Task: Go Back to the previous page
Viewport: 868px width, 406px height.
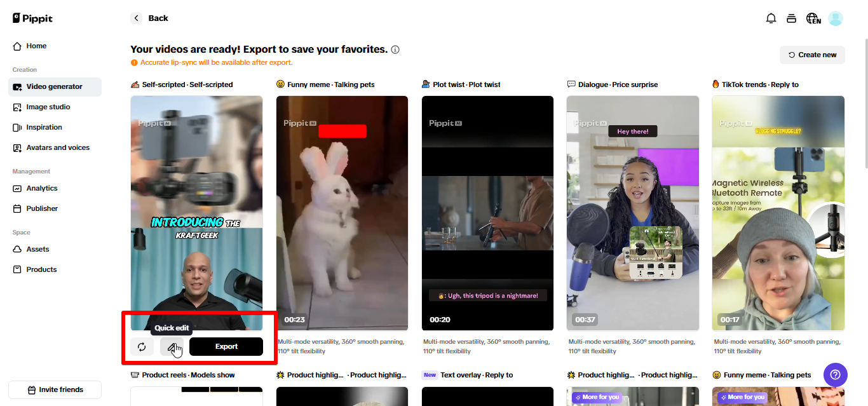Action: coord(149,18)
